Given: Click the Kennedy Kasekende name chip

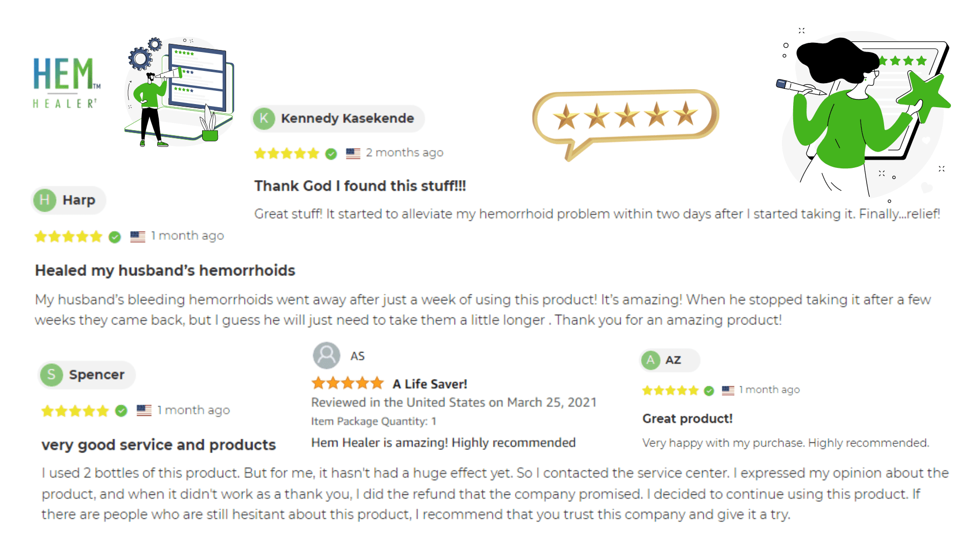Looking at the screenshot, I should coord(338,118).
